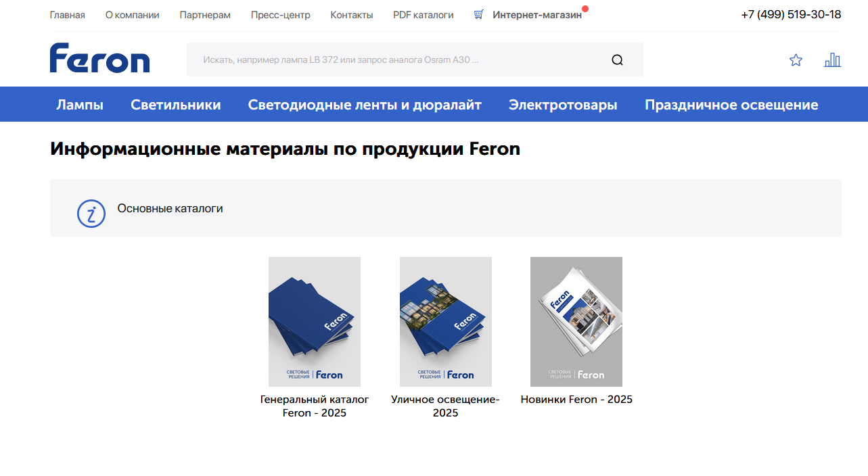Image resolution: width=868 pixels, height=476 pixels.
Task: Click the info icon beside Основные каталоги
Action: point(91,214)
